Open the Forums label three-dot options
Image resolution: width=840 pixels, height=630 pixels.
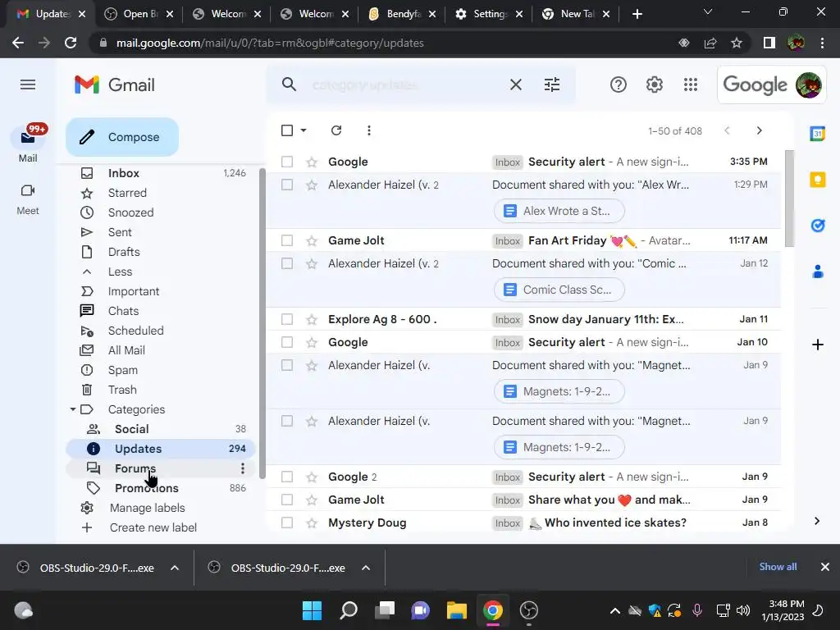coord(243,468)
